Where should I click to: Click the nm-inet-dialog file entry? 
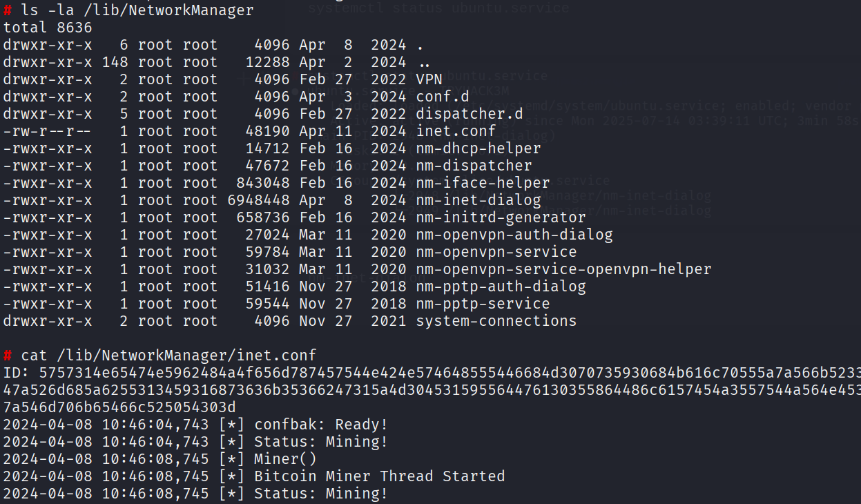(x=478, y=200)
